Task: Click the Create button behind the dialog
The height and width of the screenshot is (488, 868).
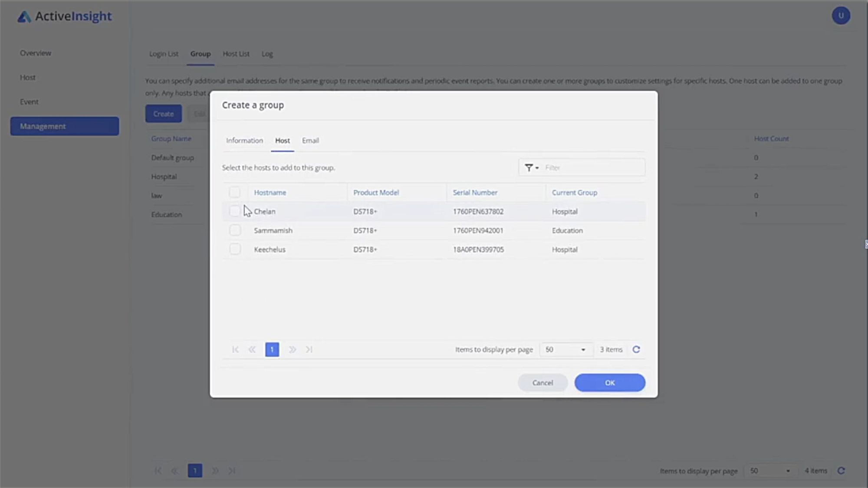Action: click(x=163, y=114)
